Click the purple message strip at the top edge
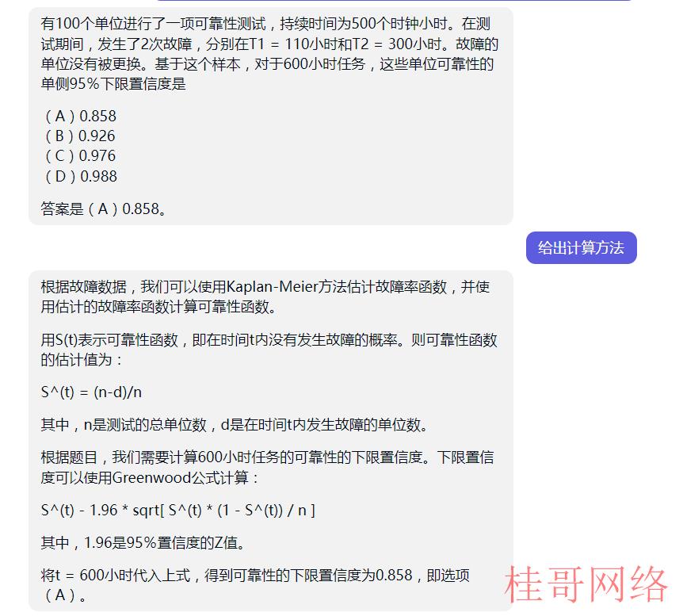The height and width of the screenshot is (616, 683). [x=394, y=1]
